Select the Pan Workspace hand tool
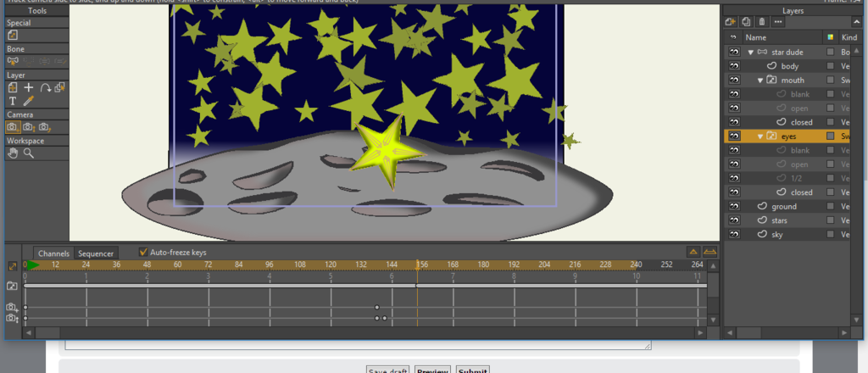 click(x=13, y=153)
